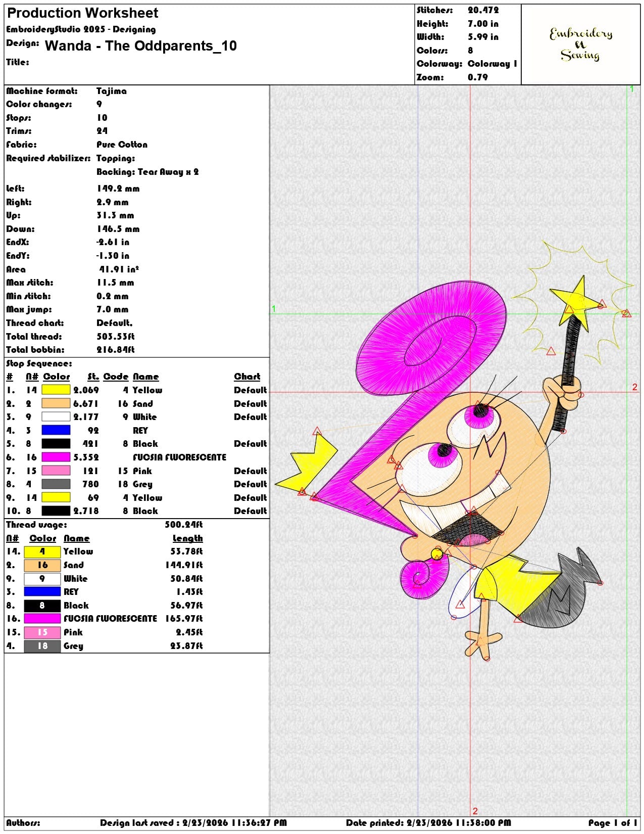Click the 'Backing: Tear Away x 2' text
Screen dimensions: 644x834
click(147, 172)
